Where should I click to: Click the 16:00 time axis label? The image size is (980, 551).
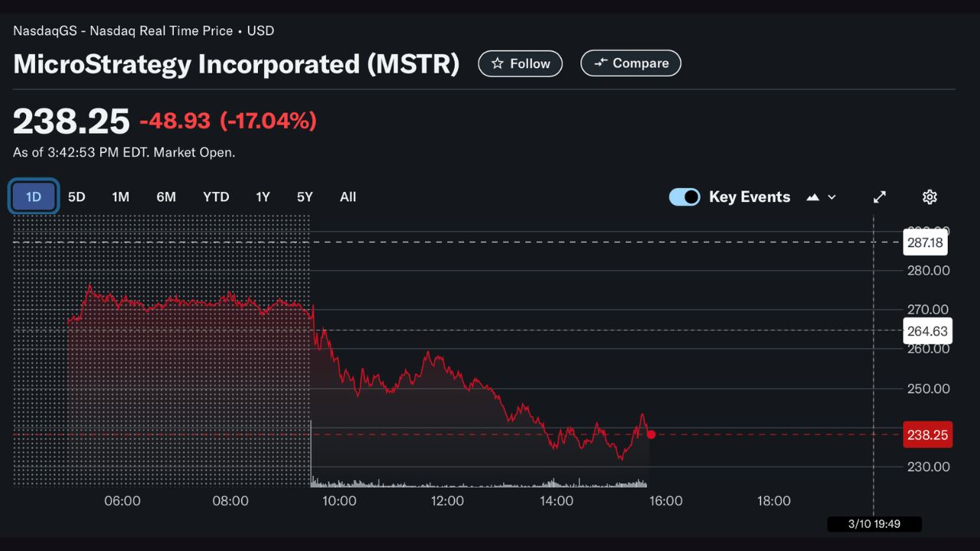point(665,500)
